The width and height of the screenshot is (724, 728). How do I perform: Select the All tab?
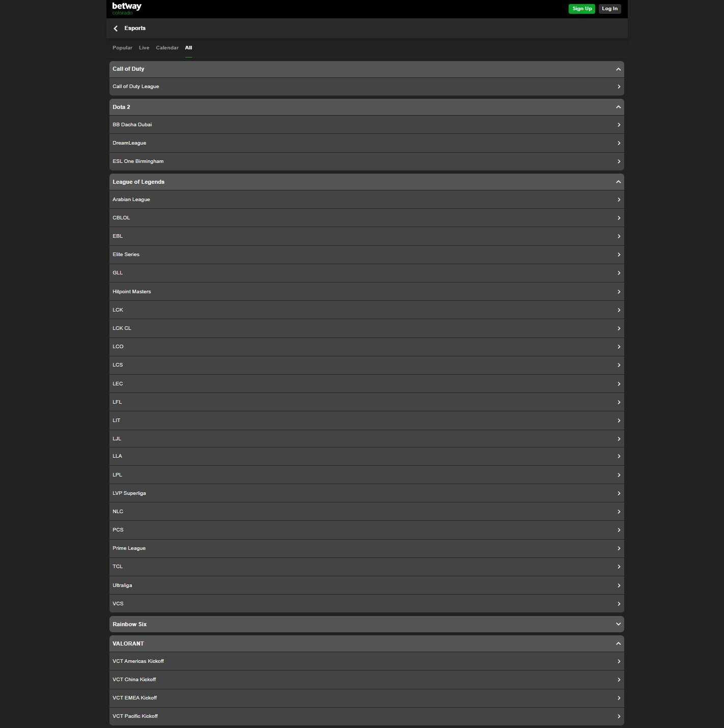(188, 48)
